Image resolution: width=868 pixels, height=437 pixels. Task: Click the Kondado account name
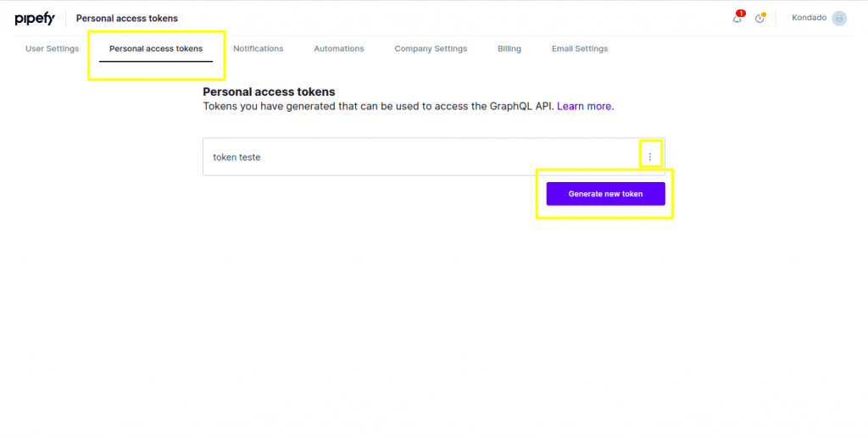coord(809,18)
